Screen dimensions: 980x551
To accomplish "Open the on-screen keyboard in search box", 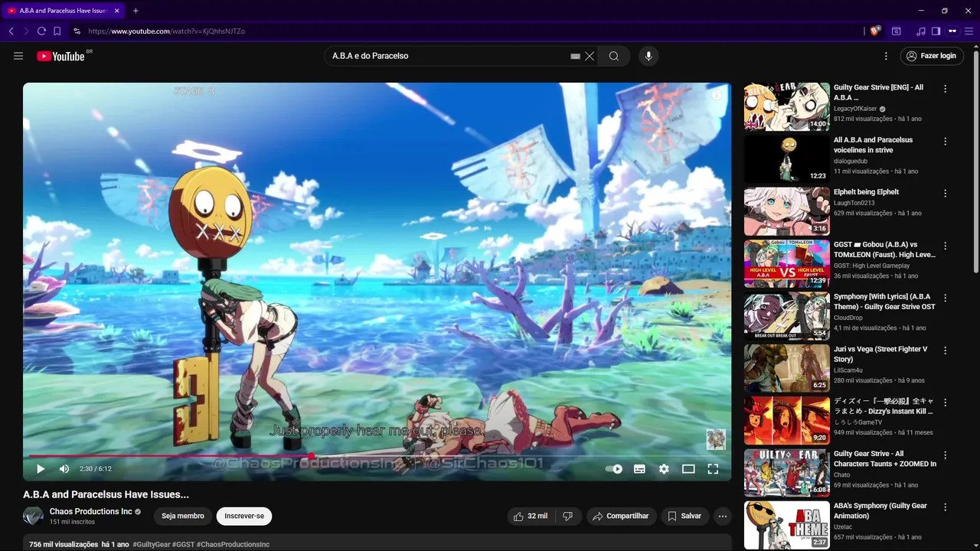I will pos(576,56).
